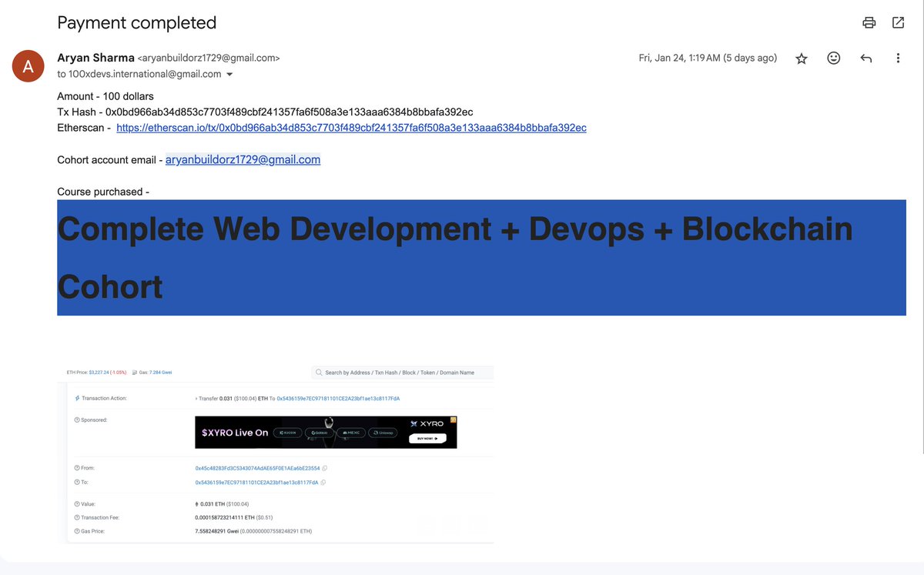Click the 'Tx Hash' line in the email
The width and height of the screenshot is (924, 575).
coord(265,112)
